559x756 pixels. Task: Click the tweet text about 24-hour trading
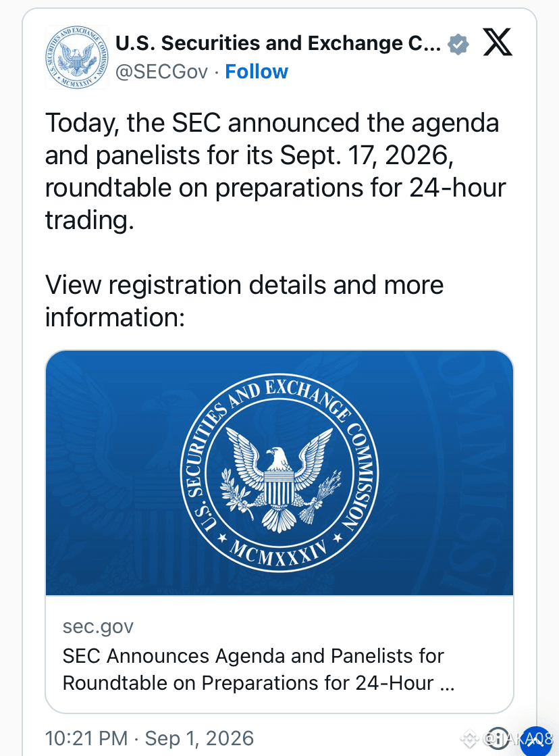coord(275,171)
